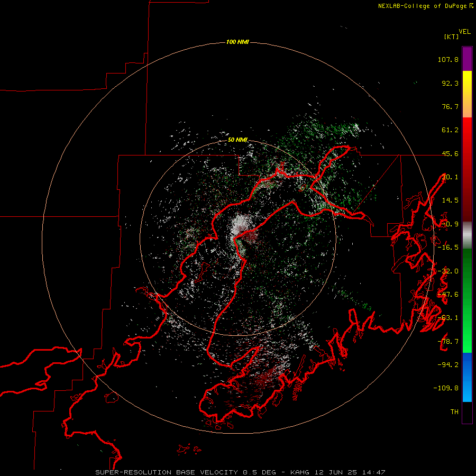Click the gray segment of color bar
This screenshot has height=476, width=476.
point(467,235)
